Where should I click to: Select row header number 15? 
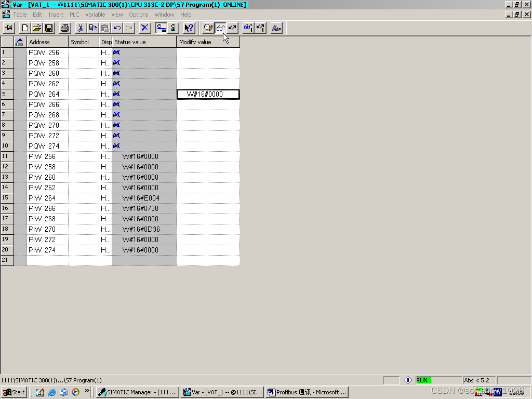point(7,198)
